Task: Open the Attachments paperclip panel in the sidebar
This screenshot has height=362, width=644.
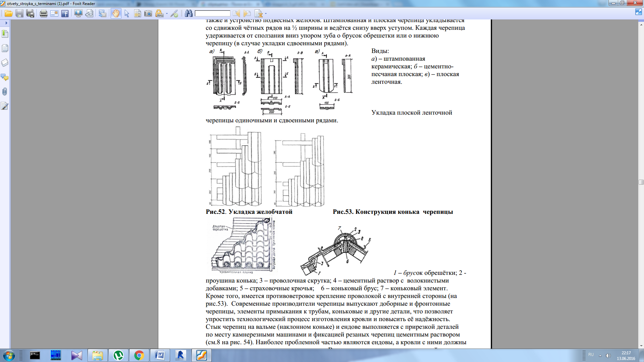Action: pyautogui.click(x=5, y=92)
